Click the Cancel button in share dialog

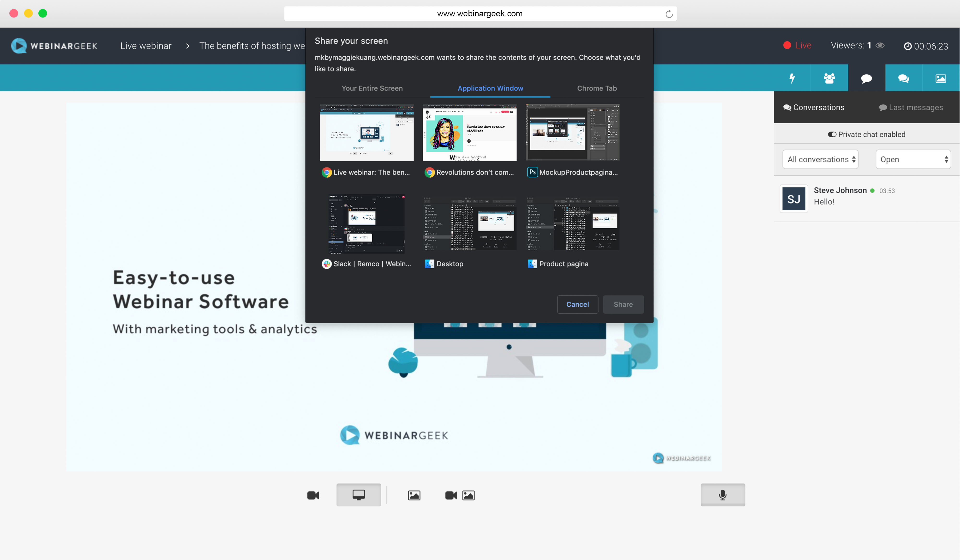[577, 304]
